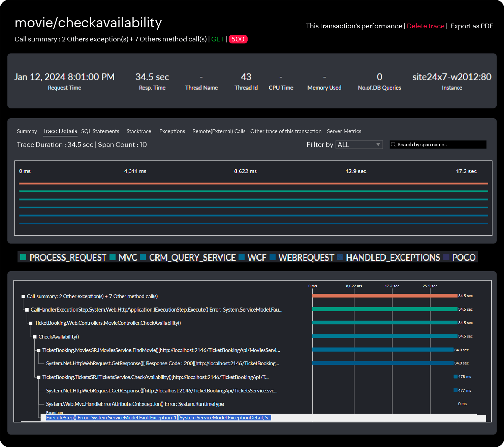This screenshot has height=447, width=504.
Task: Click the HANDLED_EXCEPTIONS legend swatch
Action: [x=340, y=257]
